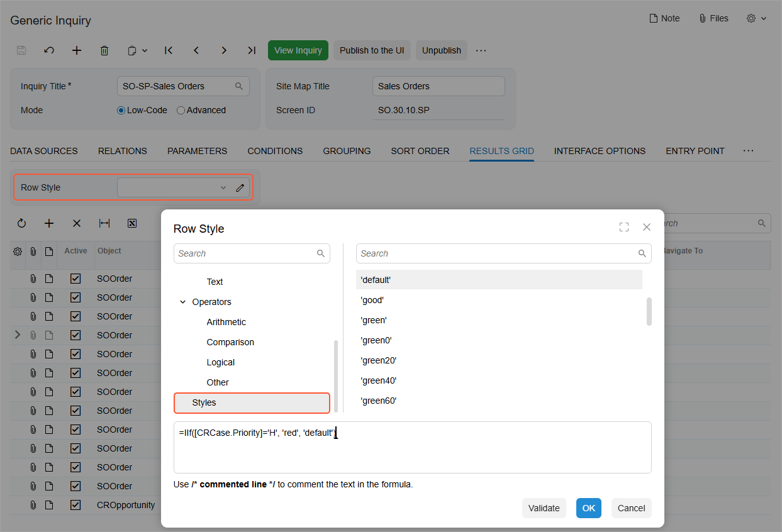This screenshot has height=532, width=782.
Task: Go to the last record
Action: pyautogui.click(x=252, y=50)
